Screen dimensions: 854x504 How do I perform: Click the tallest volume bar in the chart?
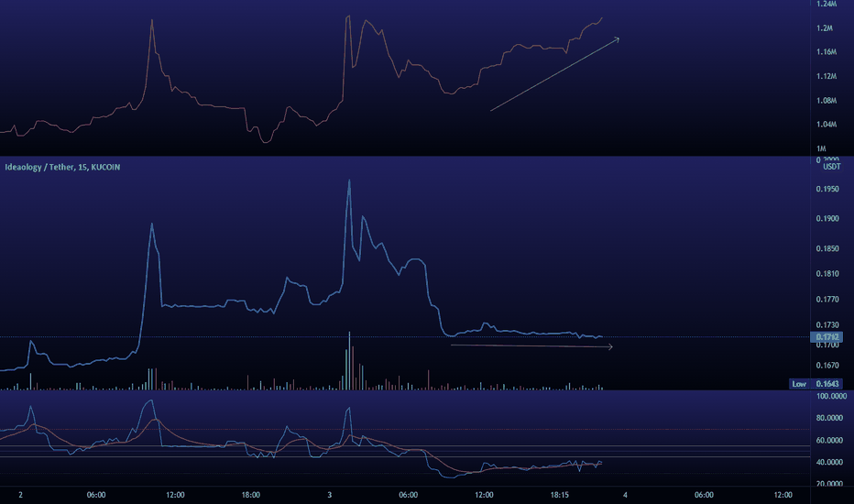tap(350, 361)
